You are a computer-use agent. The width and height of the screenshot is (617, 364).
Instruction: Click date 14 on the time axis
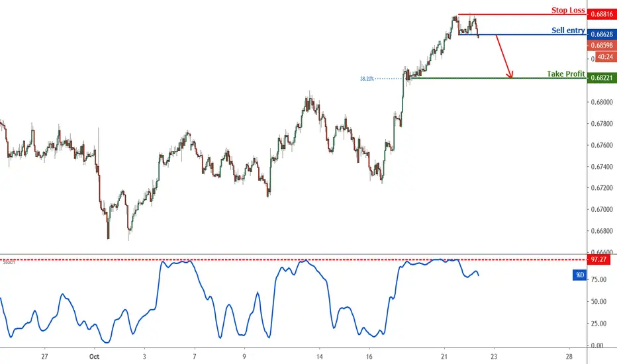320,357
